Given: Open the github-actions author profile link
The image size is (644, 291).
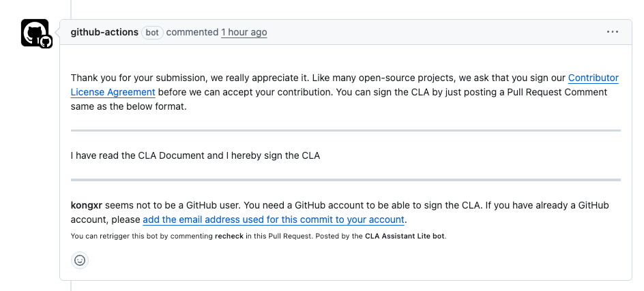Looking at the screenshot, I should coord(104,32).
